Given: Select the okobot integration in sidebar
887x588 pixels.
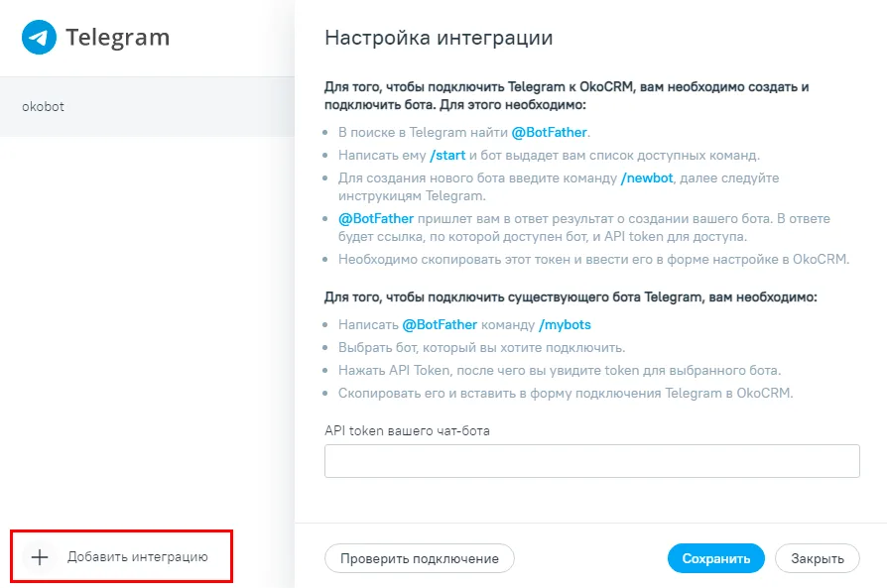Looking at the screenshot, I should coord(147,107).
